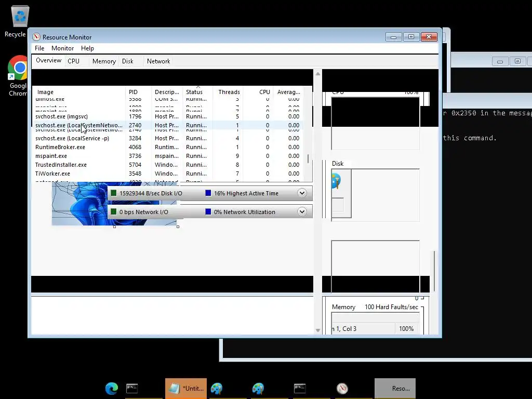532x399 pixels.
Task: Click the Memory graph label
Action: [x=343, y=307]
